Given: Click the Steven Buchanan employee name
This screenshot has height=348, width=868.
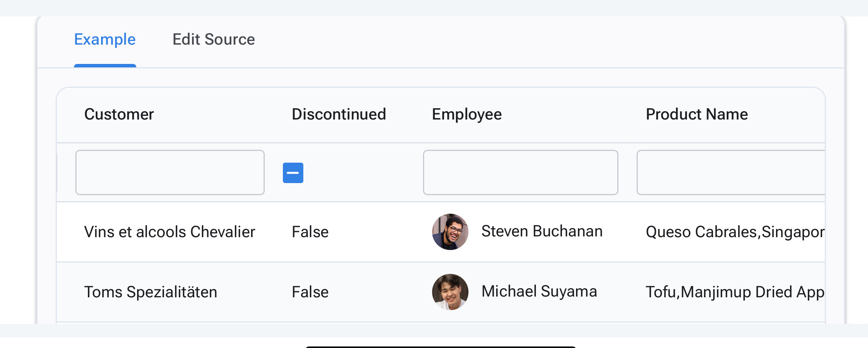Looking at the screenshot, I should tap(542, 231).
